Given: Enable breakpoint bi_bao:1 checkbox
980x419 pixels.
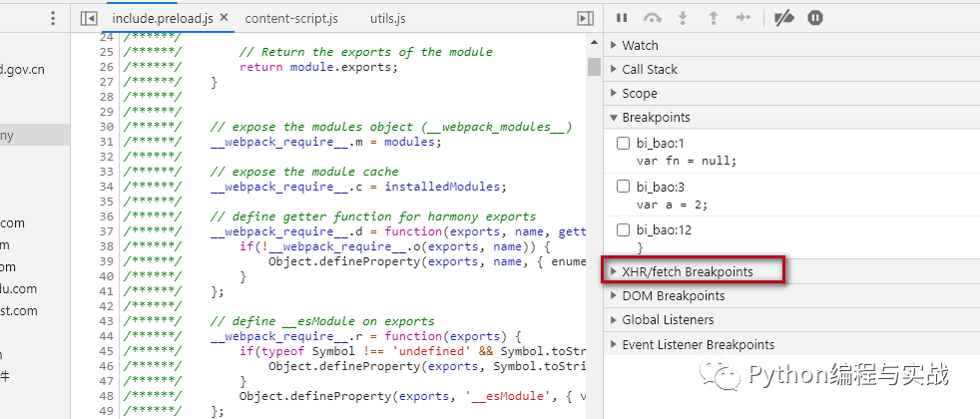Looking at the screenshot, I should point(623,144).
